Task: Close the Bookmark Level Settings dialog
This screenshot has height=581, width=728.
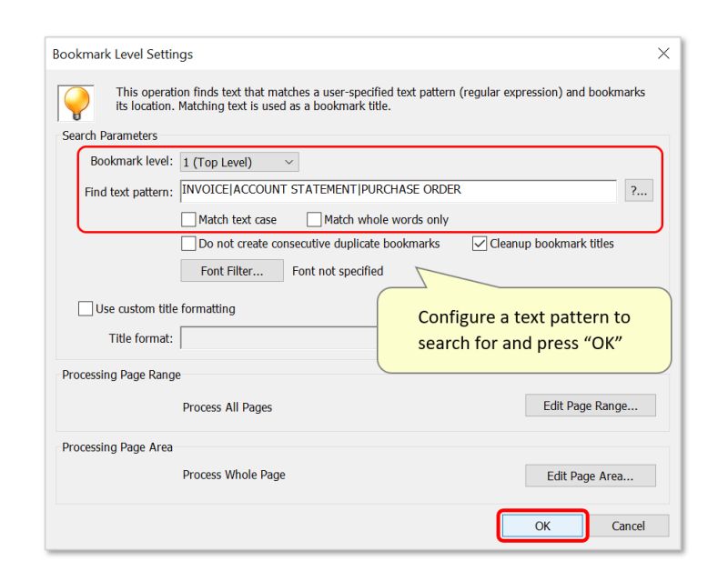Action: [664, 54]
